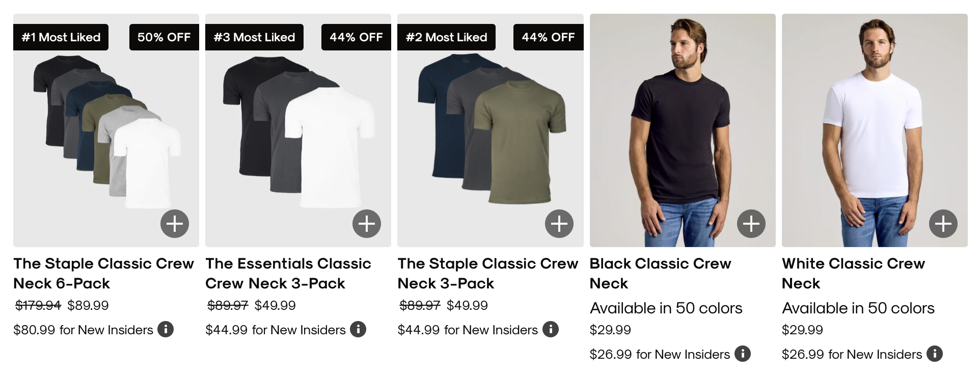Open info icon on Essentials 3-Pack Insiders price
The width and height of the screenshot is (980, 373).
[x=358, y=330]
